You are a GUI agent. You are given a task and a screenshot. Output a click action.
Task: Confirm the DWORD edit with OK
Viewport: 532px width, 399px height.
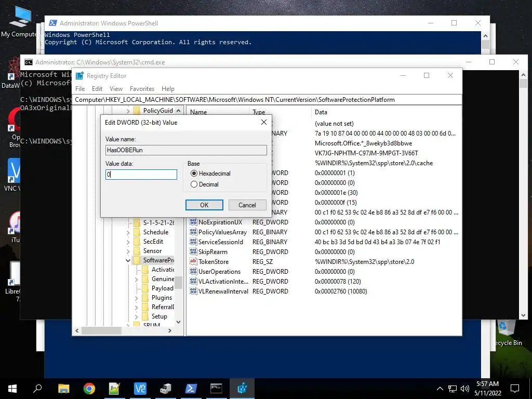[204, 205]
